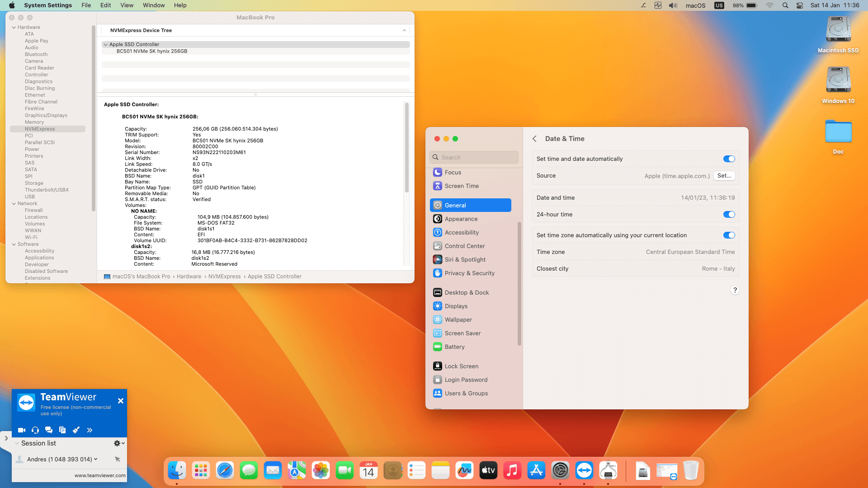Select the TeamViewer whiteboard brush icon
This screenshot has width=868, height=488.
76,430
